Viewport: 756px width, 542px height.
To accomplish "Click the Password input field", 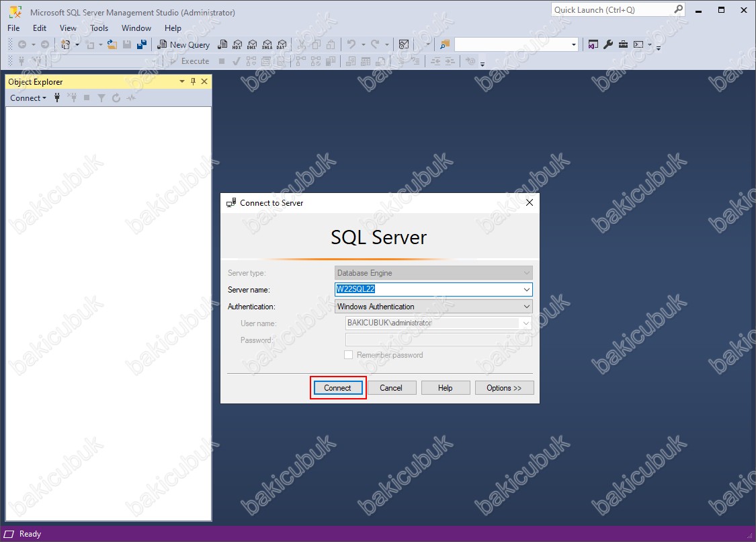I will pos(439,340).
